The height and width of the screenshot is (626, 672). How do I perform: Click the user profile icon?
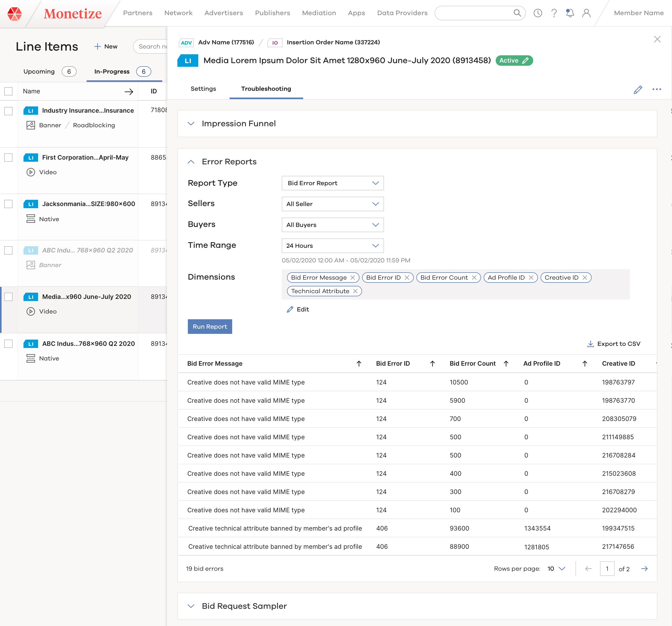[x=586, y=13]
